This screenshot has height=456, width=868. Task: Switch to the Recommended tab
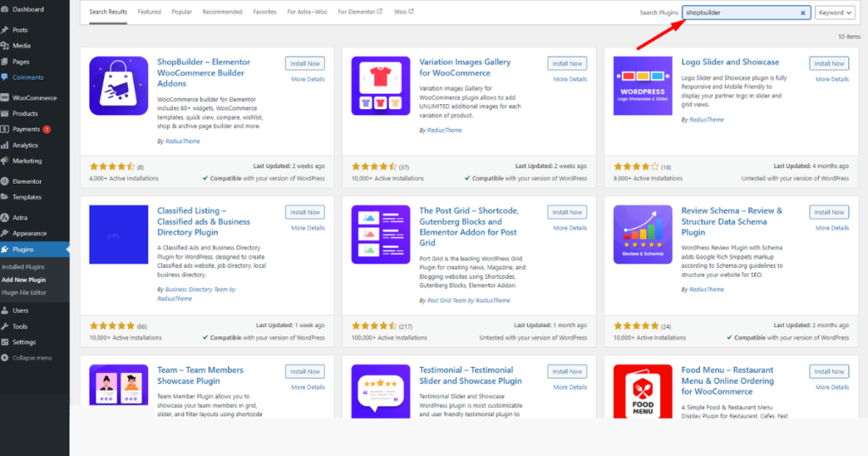coord(222,12)
